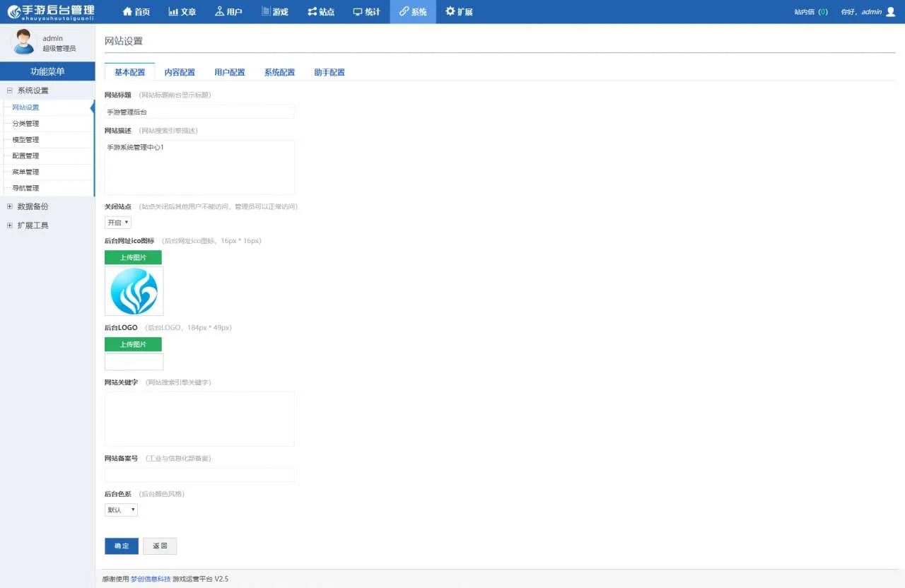Viewport: 905px width, 588px height.
Task: Click the blue 确定 button
Action: pyautogui.click(x=122, y=546)
